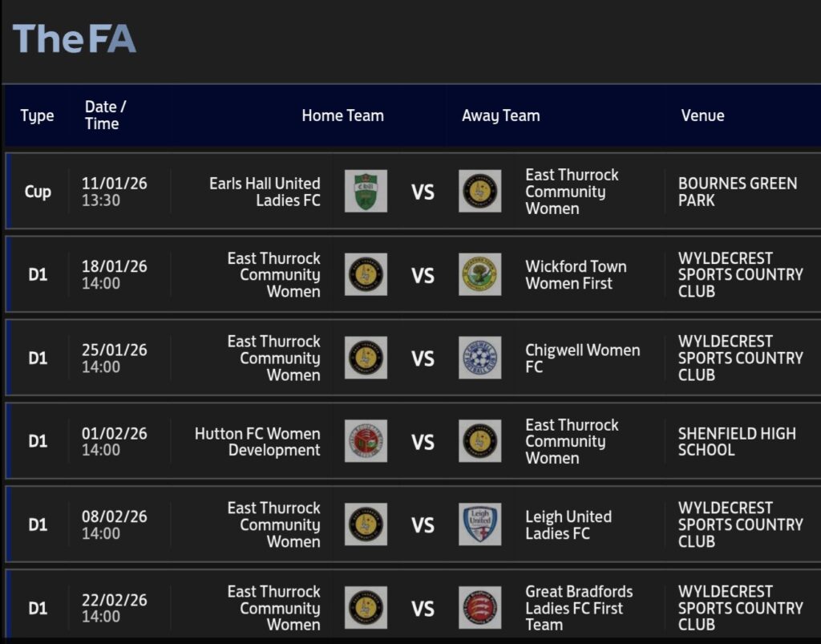Click the Wickford Town Women club crest
821x644 pixels.
tap(479, 274)
